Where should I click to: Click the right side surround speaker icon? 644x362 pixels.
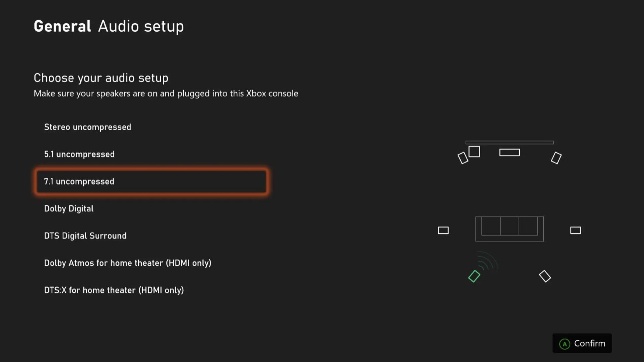(x=575, y=230)
